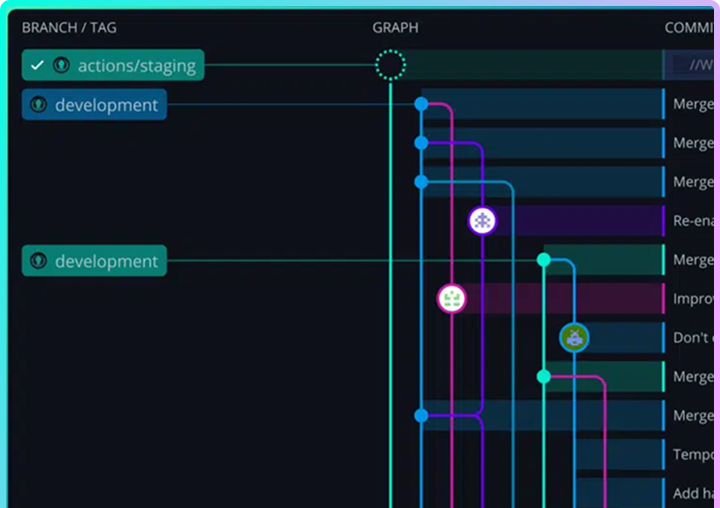The width and height of the screenshot is (720, 508).
Task: Select the purple snowflake avatar commit node
Action: click(483, 221)
